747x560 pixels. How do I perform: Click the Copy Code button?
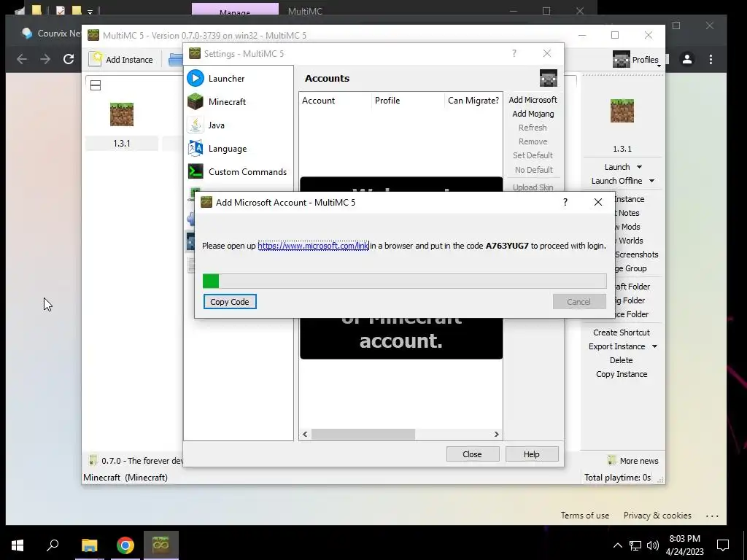230,302
